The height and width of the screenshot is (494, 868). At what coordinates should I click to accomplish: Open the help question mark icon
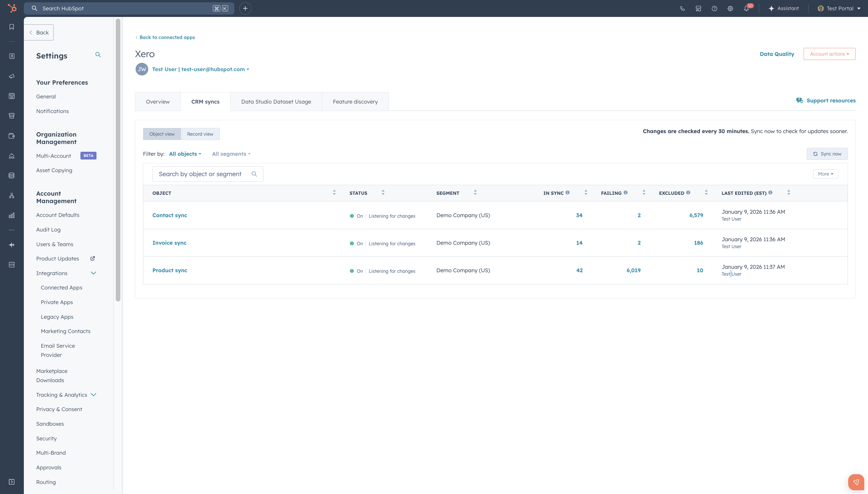(715, 9)
